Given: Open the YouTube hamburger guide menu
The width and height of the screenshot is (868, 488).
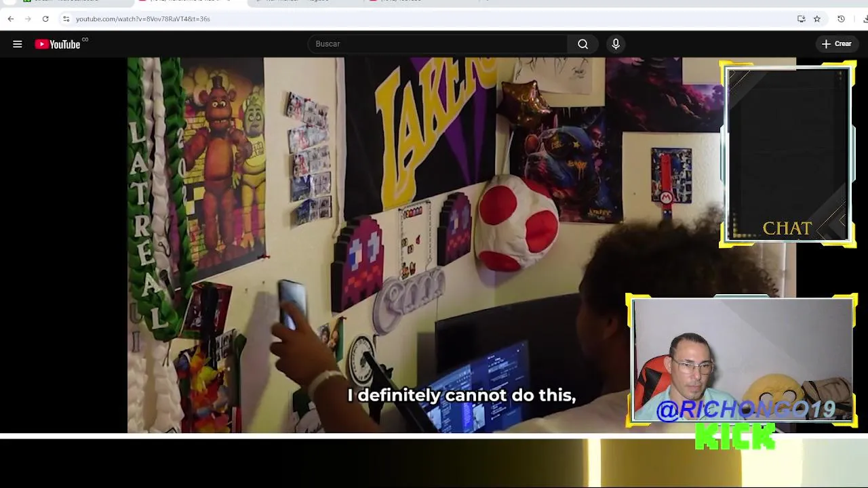Looking at the screenshot, I should 18,44.
